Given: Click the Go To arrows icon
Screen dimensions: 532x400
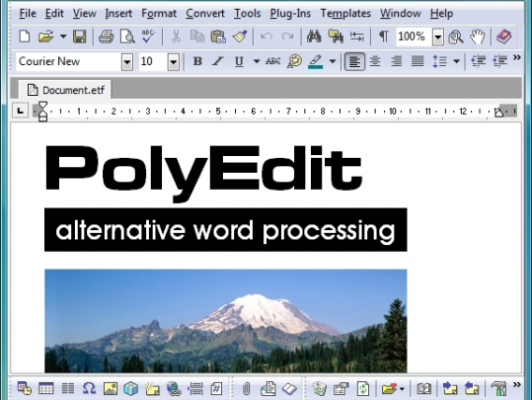Looking at the screenshot, I should 357,37.
